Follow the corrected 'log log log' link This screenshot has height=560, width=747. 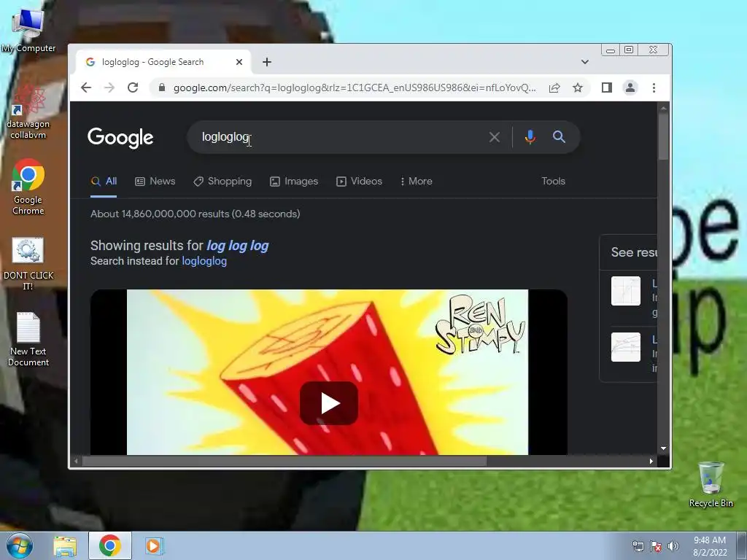pos(237,246)
